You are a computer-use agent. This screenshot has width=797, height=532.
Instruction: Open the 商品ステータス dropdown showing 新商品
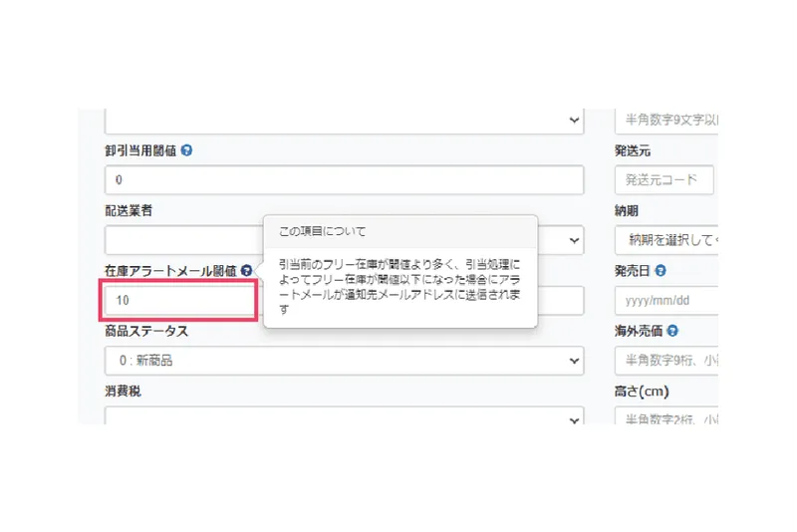point(344,361)
